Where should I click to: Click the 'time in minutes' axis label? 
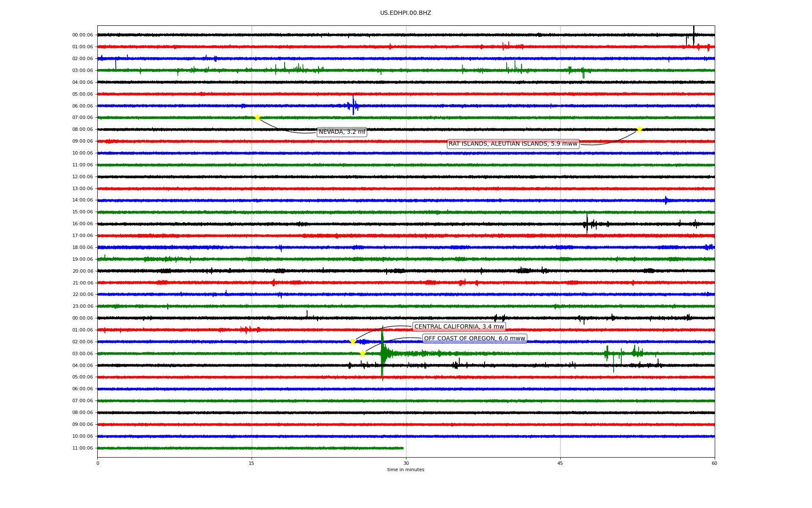click(405, 470)
